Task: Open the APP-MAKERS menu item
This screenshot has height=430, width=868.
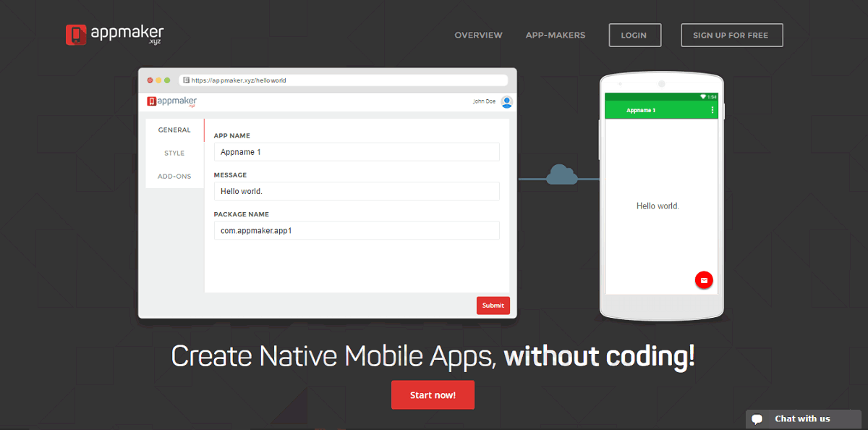Action: [556, 35]
